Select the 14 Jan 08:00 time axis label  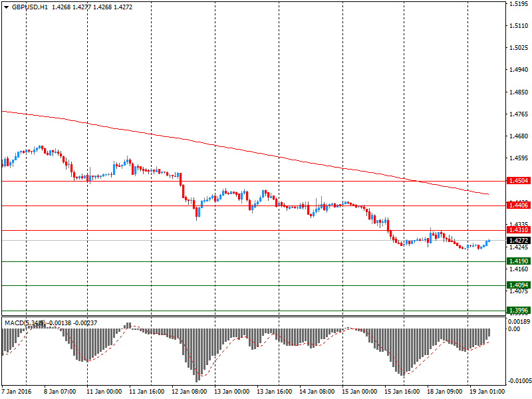pyautogui.click(x=317, y=392)
